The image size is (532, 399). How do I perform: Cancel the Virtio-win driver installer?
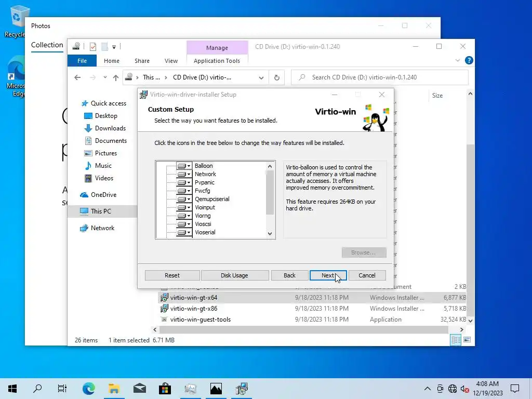tap(367, 275)
